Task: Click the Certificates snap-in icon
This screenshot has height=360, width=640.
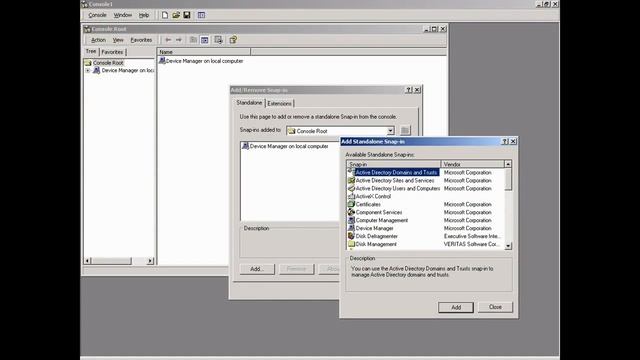Action: 351,204
